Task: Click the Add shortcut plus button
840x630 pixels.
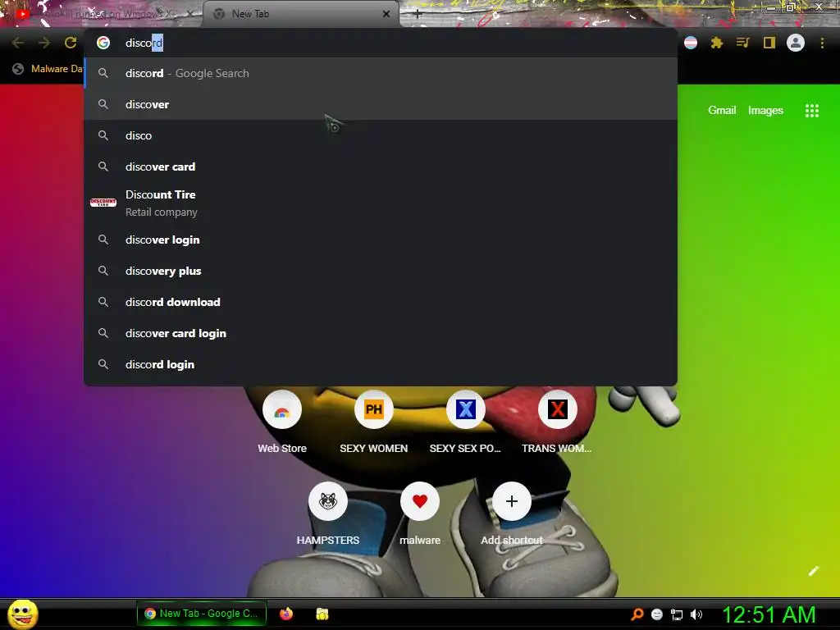Action: pos(512,501)
